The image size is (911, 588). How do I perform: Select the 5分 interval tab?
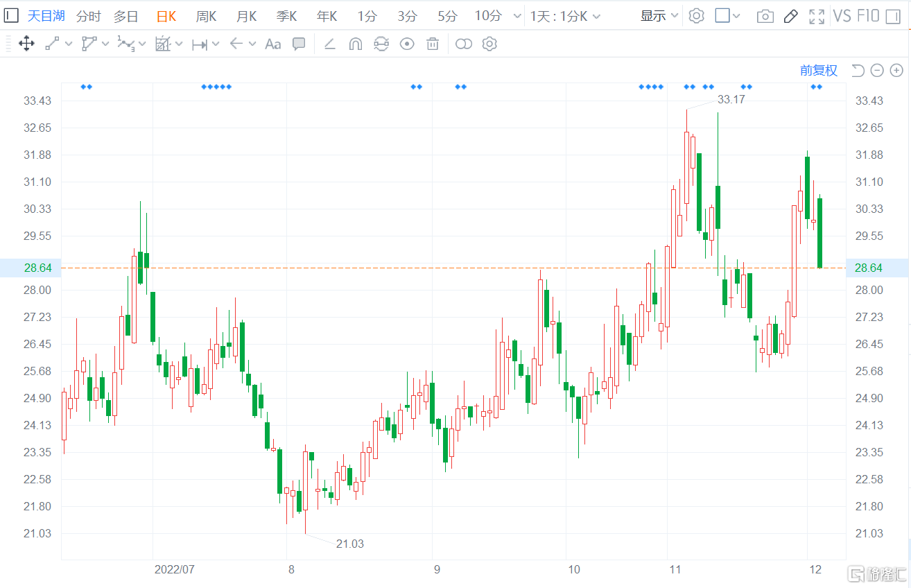pyautogui.click(x=448, y=16)
